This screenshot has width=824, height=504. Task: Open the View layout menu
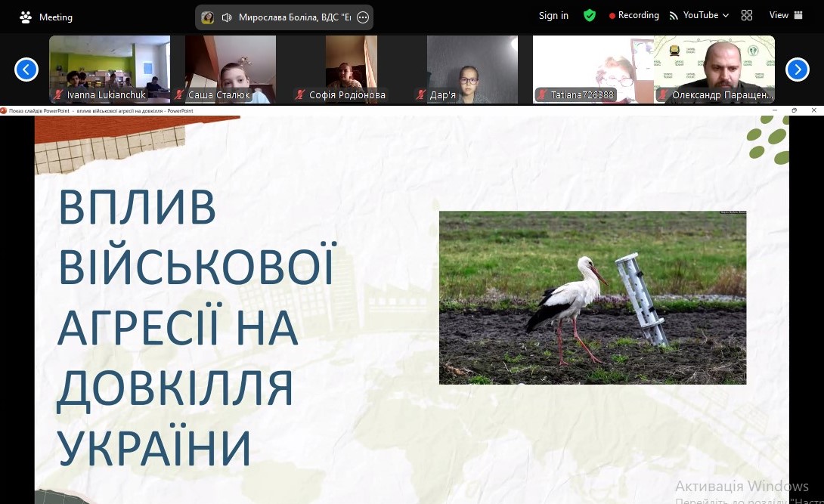pos(785,15)
